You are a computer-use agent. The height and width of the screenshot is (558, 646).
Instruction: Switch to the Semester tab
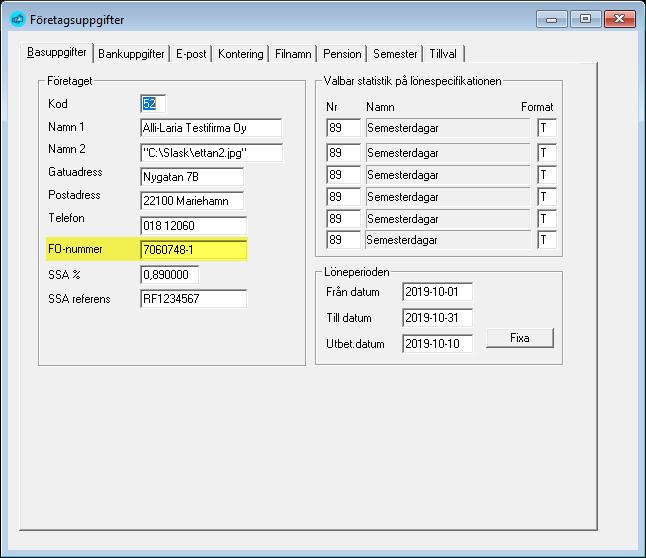pos(395,54)
